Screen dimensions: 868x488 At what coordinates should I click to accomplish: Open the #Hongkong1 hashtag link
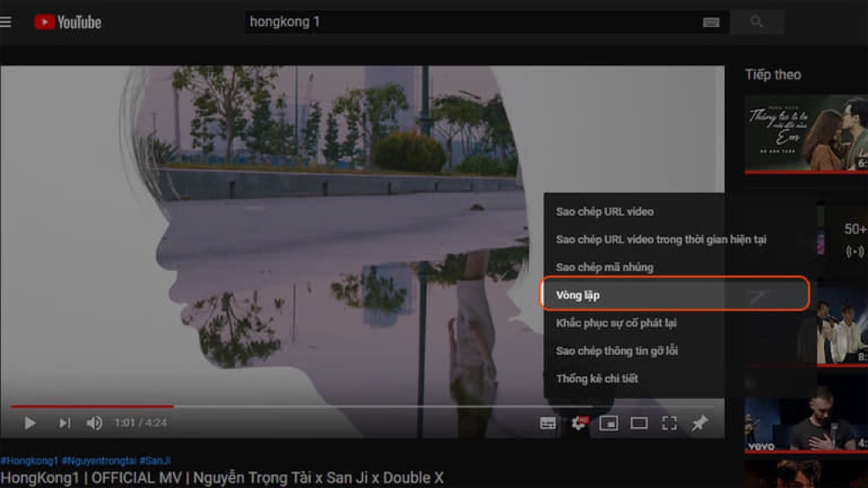(x=30, y=460)
